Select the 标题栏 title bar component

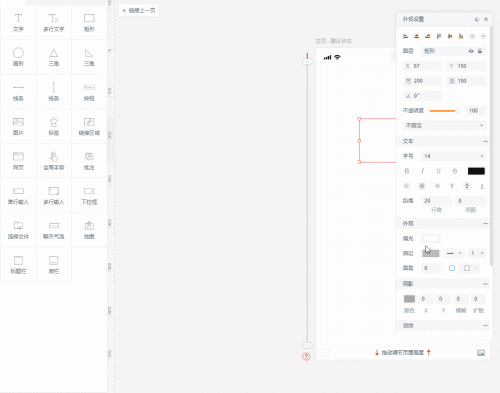(x=18, y=265)
